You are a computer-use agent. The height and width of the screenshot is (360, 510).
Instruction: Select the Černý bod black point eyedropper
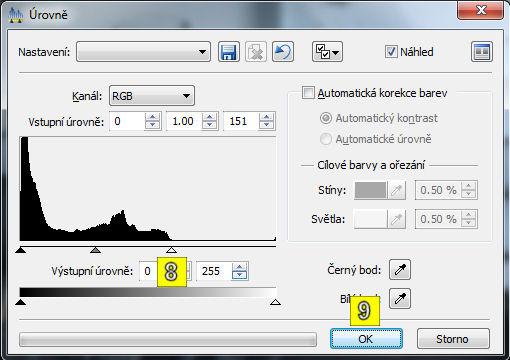tap(400, 270)
